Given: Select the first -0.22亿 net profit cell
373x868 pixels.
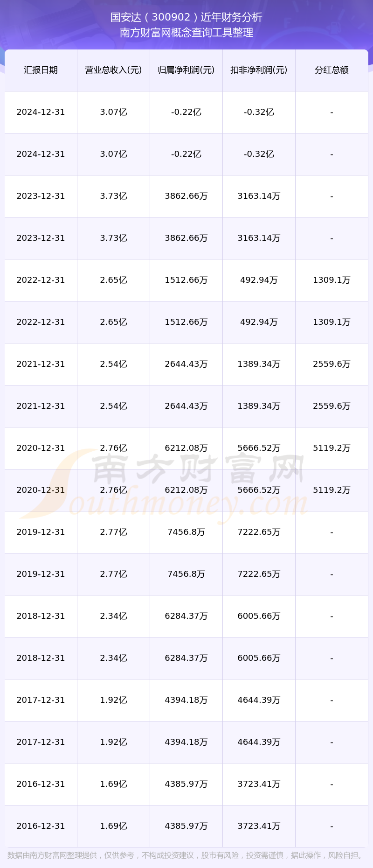Looking at the screenshot, I should (186, 112).
